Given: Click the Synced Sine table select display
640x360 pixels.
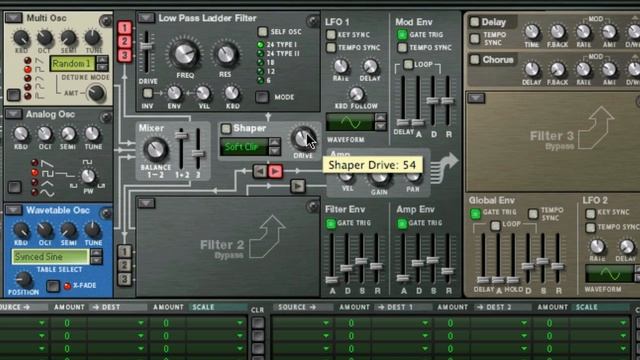Looking at the screenshot, I should (51, 257).
